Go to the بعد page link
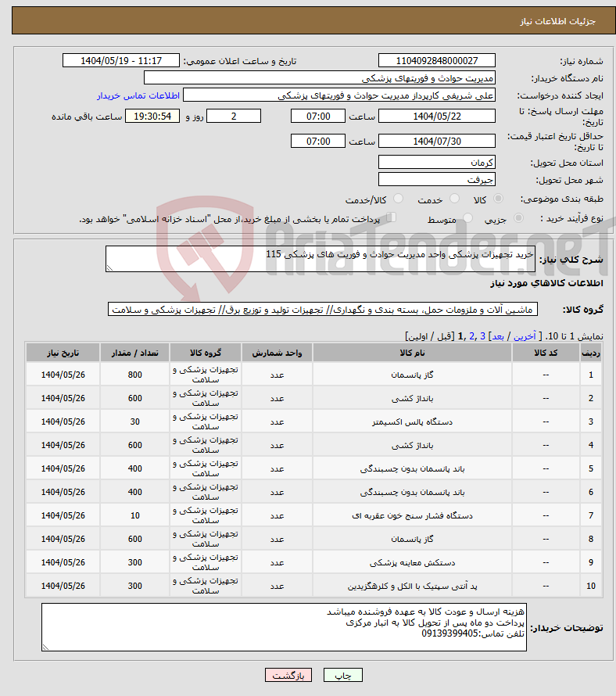616x696 pixels. point(498,336)
